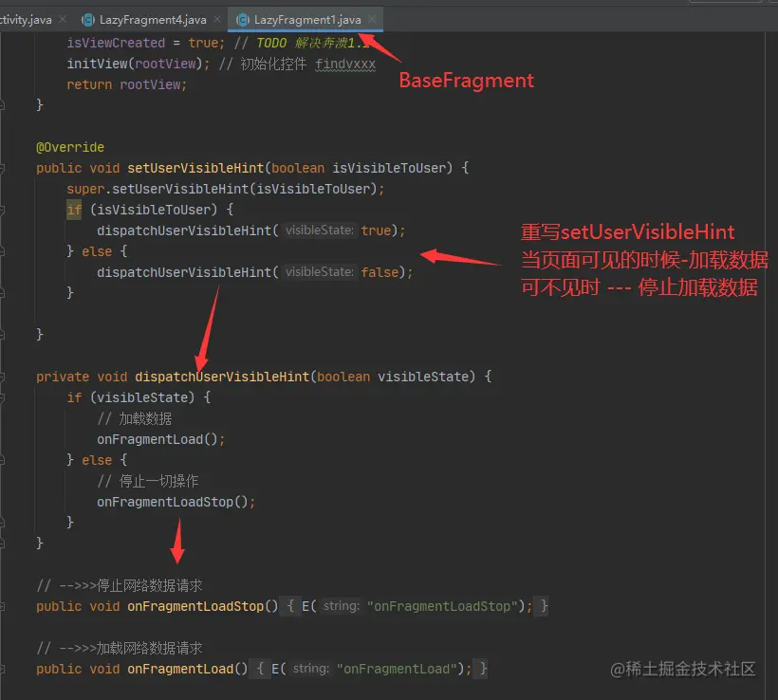
Task: Click the true argument in dispatchUserVisibleHint call
Action: 376,230
